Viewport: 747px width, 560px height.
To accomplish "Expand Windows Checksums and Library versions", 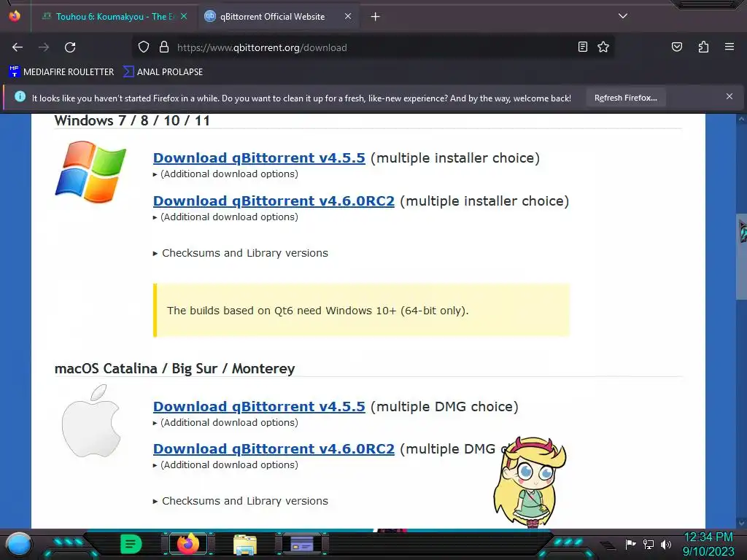I will click(x=241, y=253).
